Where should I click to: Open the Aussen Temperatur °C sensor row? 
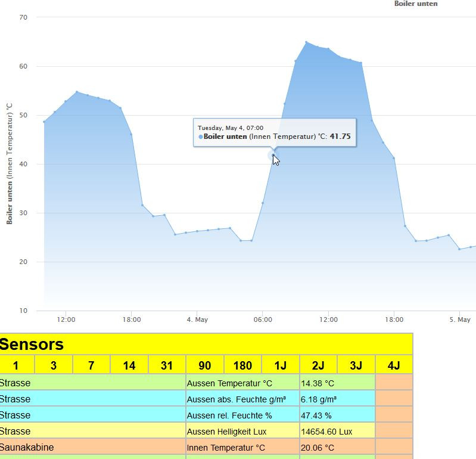point(207,383)
